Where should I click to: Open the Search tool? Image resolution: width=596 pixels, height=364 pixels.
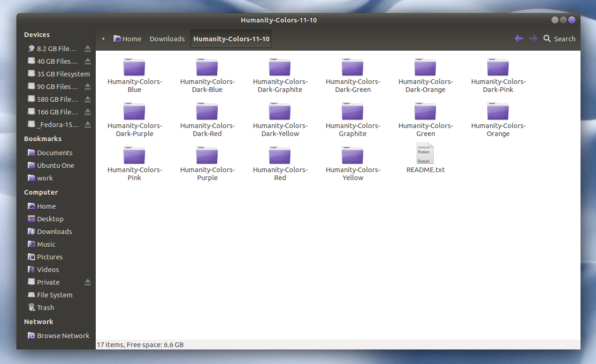[559, 39]
